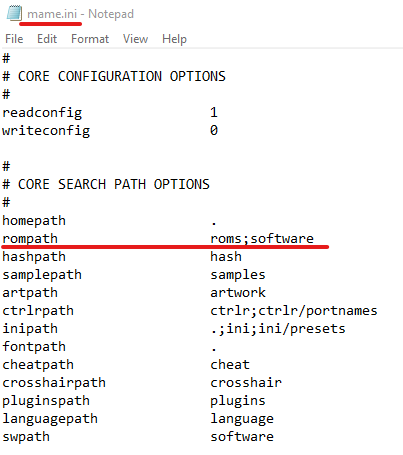
Task: Place cursor in inipath value .;ini;ini/presets
Action: [278, 329]
